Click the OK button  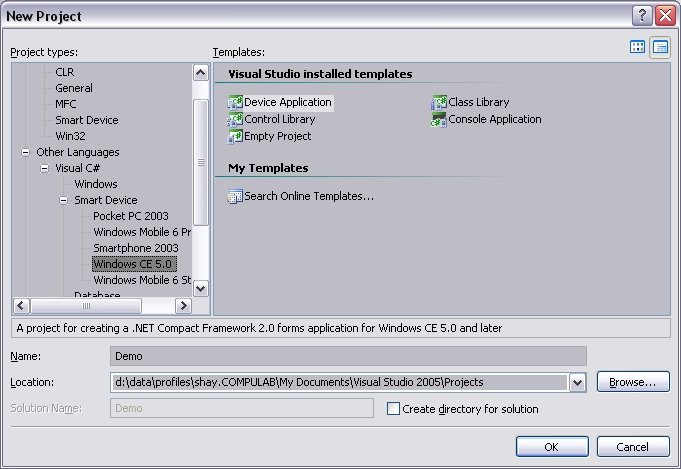click(552, 447)
